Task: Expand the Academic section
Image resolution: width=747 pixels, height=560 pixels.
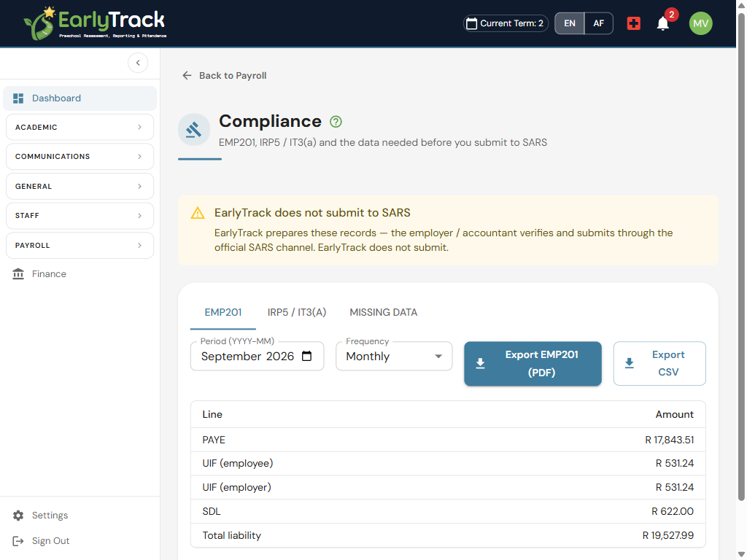Action: pos(80,127)
